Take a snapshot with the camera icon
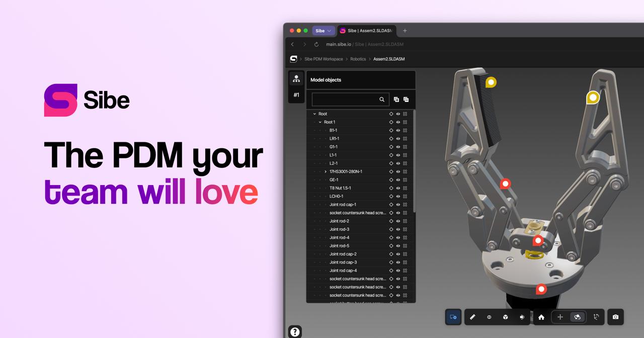This screenshot has width=644, height=338. [x=615, y=317]
